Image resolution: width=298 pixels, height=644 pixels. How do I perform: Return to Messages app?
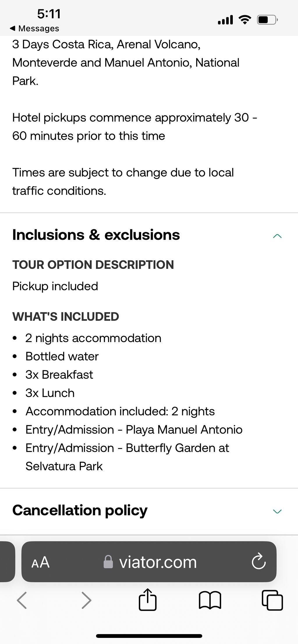point(34,28)
